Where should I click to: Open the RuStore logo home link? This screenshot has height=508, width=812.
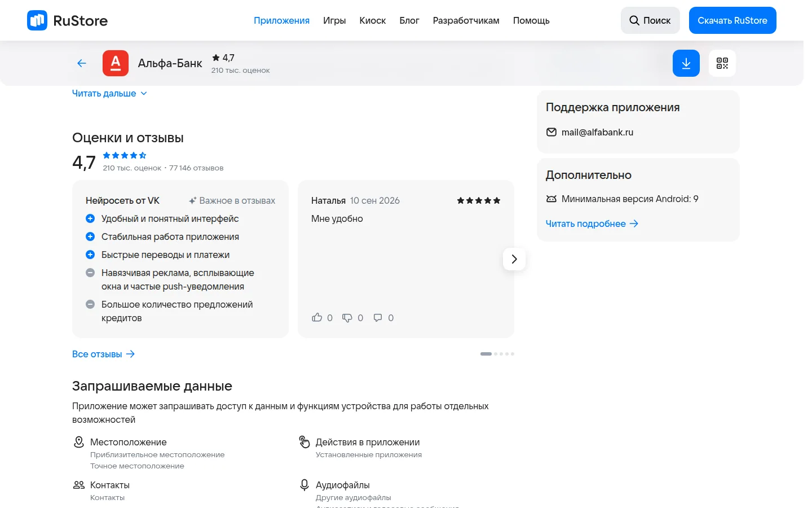(67, 20)
